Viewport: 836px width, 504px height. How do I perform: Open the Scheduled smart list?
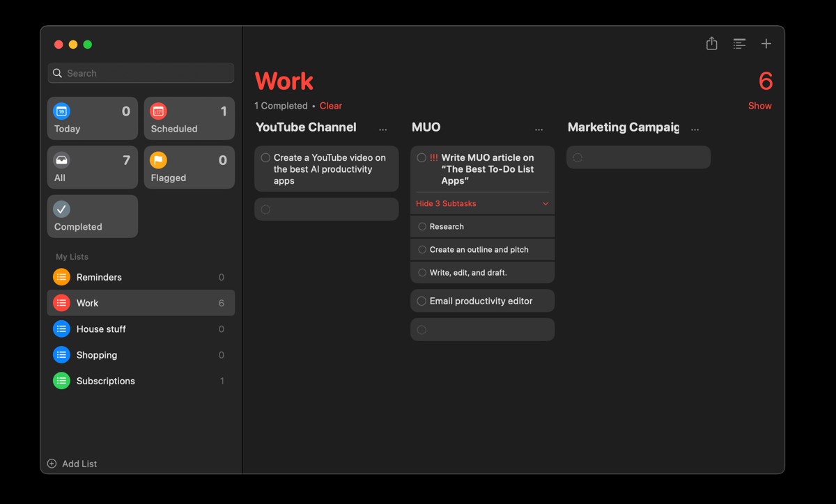pos(189,118)
